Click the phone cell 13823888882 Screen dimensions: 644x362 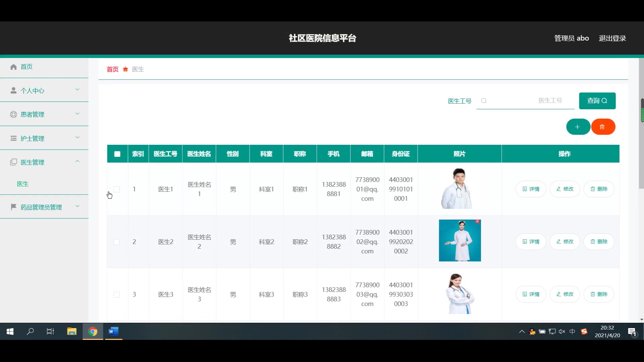pos(334,242)
